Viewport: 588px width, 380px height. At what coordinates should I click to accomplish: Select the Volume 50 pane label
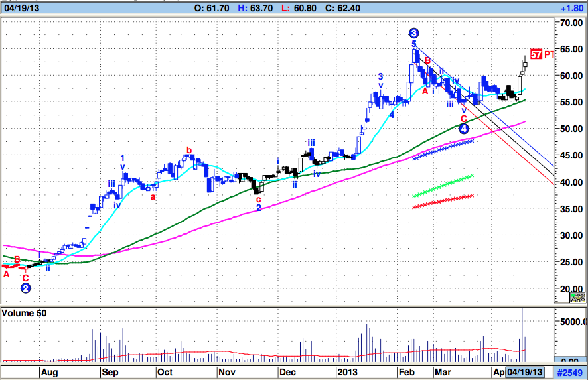(24, 313)
